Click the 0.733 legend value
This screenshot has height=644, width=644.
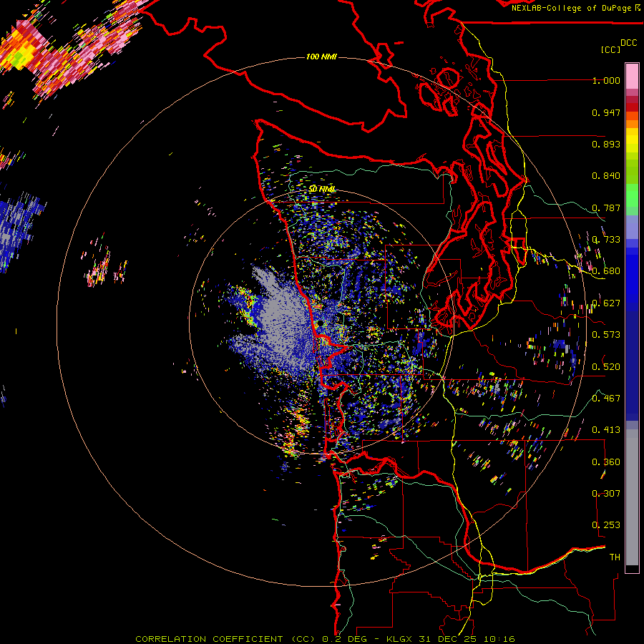point(606,240)
